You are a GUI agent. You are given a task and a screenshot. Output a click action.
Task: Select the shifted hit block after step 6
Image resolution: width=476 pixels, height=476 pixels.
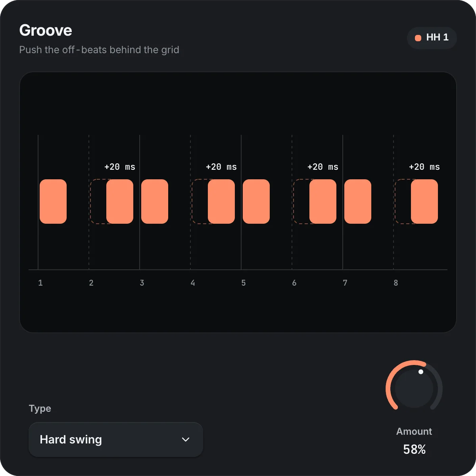pos(323,202)
